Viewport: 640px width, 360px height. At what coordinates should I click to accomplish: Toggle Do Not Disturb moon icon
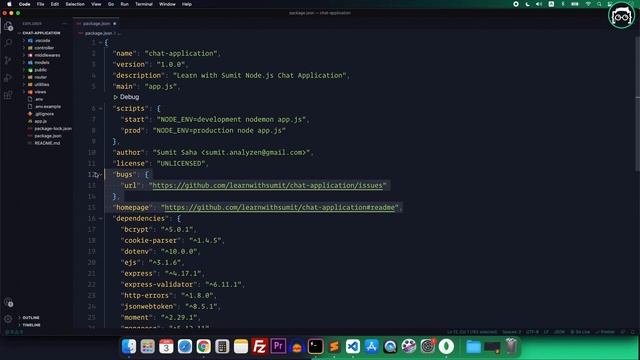pos(528,4)
